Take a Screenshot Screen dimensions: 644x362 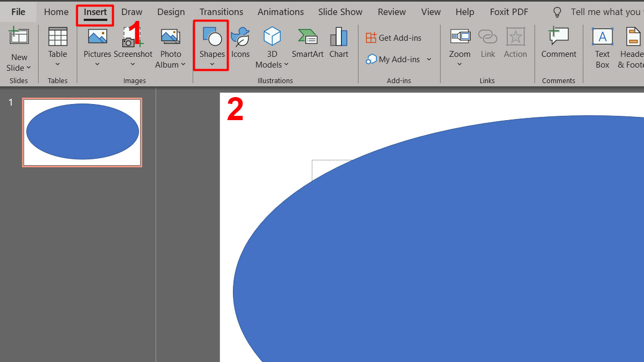pos(133,46)
